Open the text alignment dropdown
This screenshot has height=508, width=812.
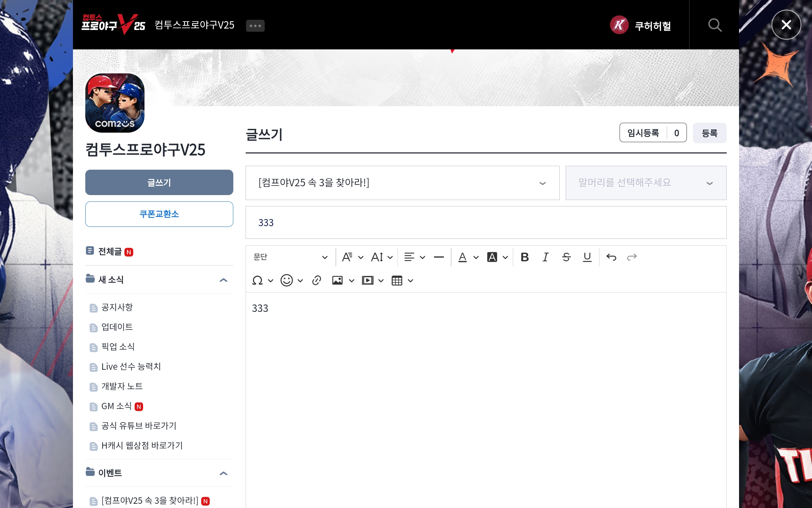click(414, 257)
